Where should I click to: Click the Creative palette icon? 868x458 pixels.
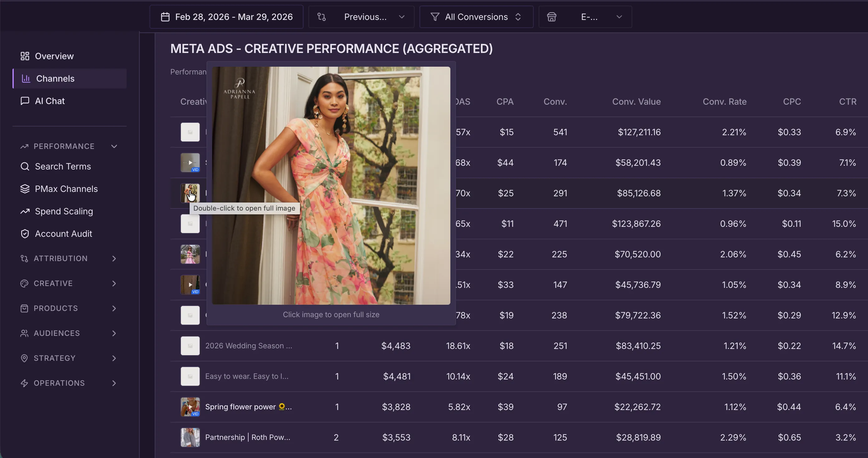click(x=24, y=283)
